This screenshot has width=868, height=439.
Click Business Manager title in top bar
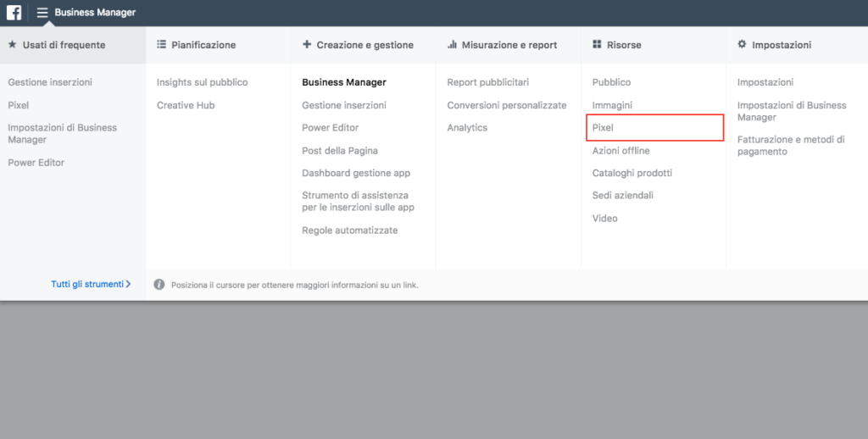point(95,12)
